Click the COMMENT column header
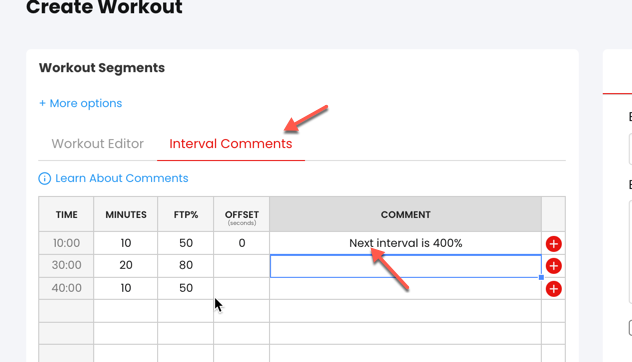The image size is (632, 362). 405,214
